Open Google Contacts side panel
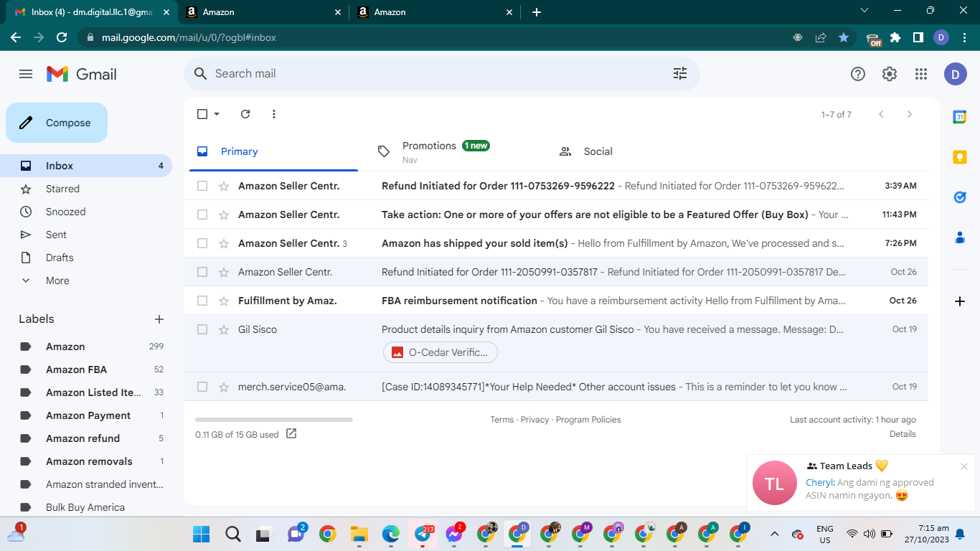The image size is (980, 551). click(960, 237)
